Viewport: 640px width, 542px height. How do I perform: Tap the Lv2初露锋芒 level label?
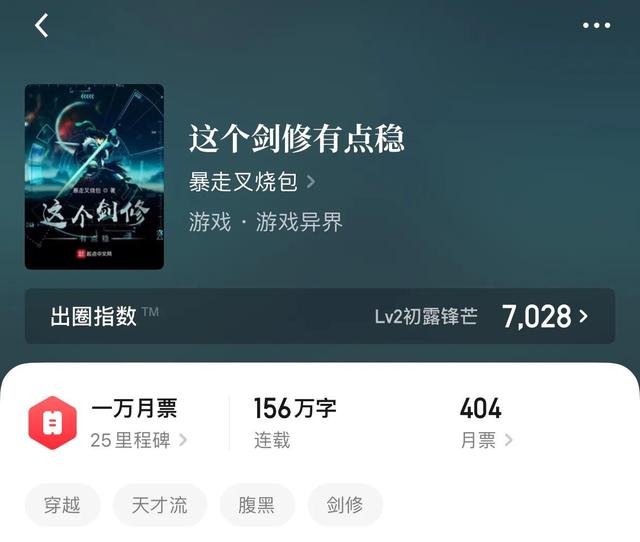pyautogui.click(x=426, y=316)
